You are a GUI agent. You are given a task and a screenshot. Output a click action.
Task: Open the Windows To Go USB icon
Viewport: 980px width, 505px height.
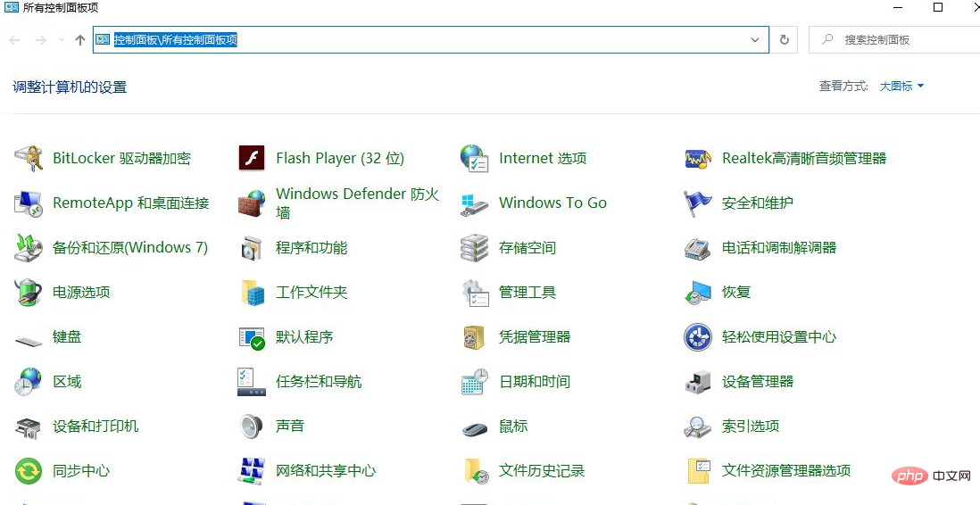[474, 204]
